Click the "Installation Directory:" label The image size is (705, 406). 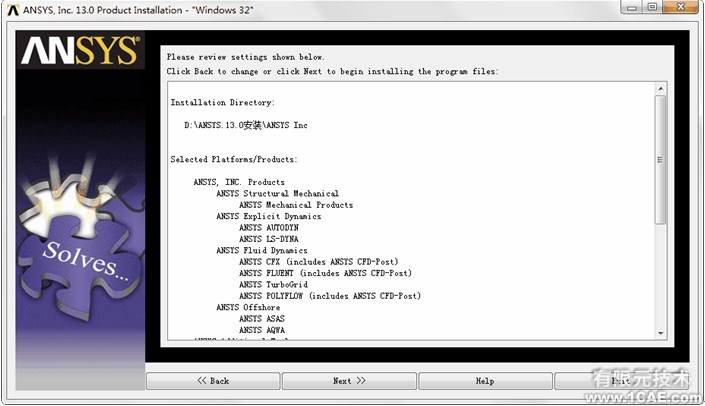(x=222, y=103)
